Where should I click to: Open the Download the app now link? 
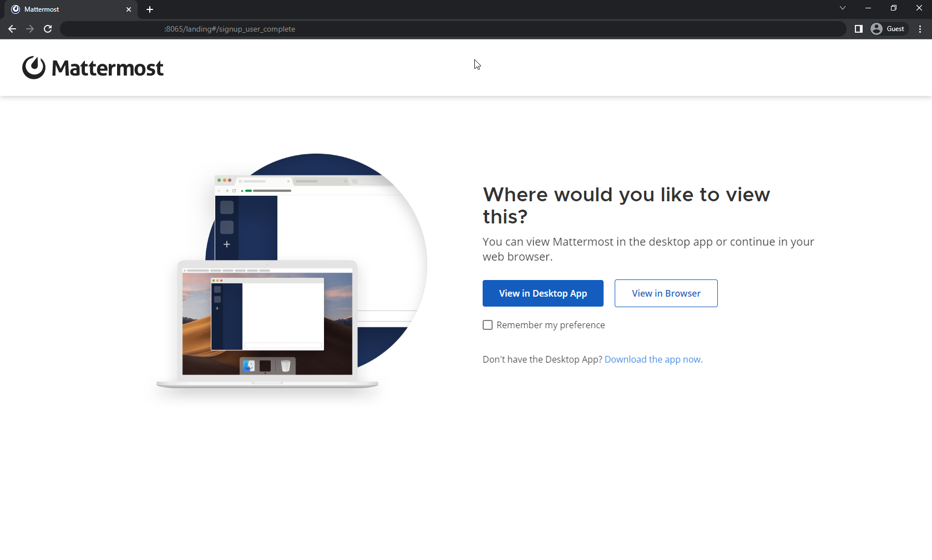coord(653,359)
